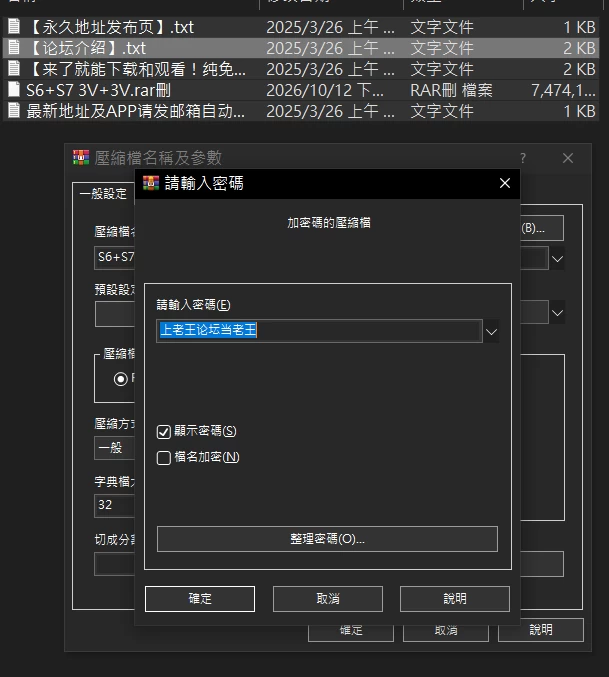Click the WinRAR icon in password dialog title
Viewport: 609px width, 677px height.
pyautogui.click(x=151, y=183)
